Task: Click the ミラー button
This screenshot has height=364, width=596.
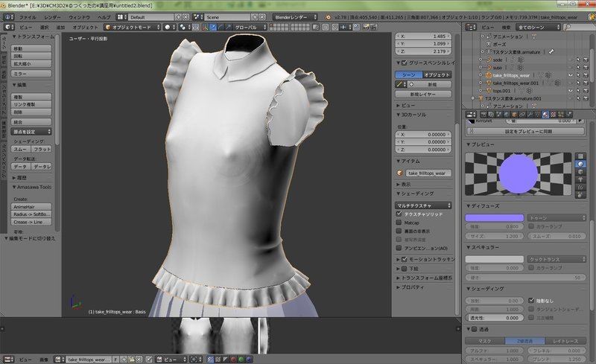Action: tap(31, 74)
